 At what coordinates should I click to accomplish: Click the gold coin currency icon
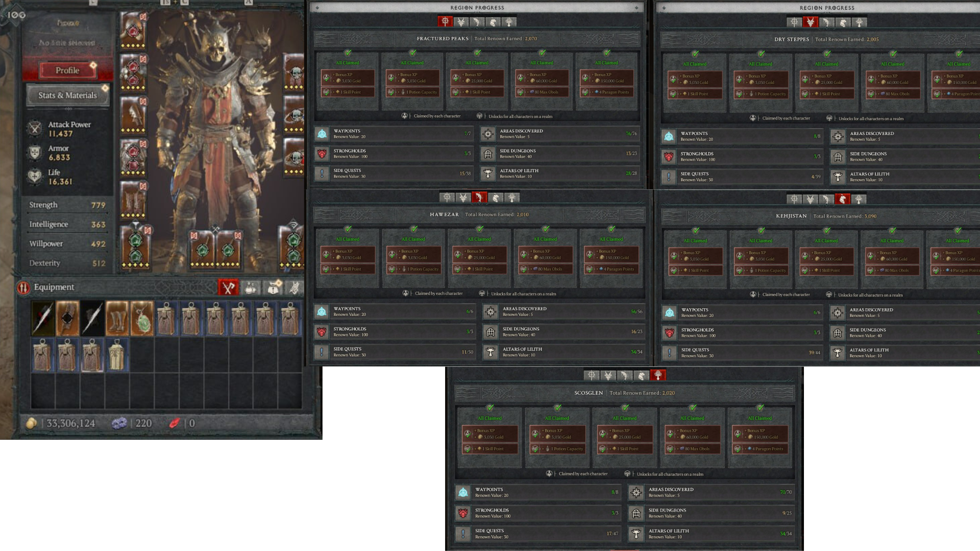32,423
